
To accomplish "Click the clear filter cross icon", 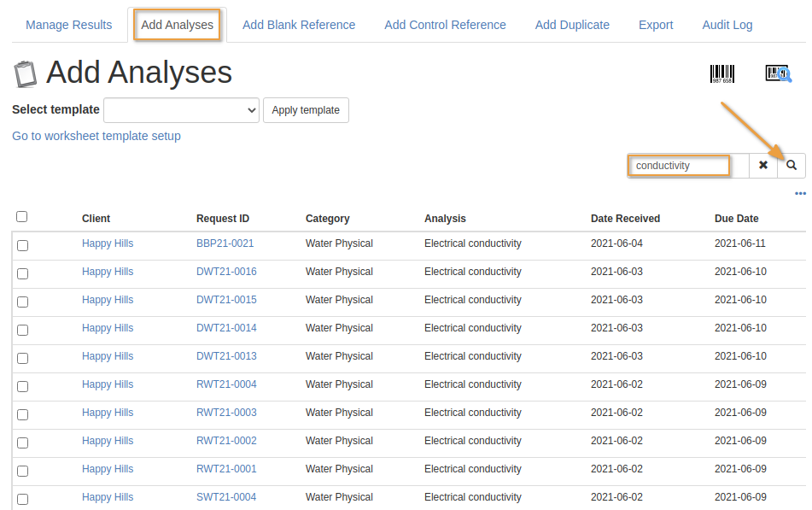I will pyautogui.click(x=762, y=165).
